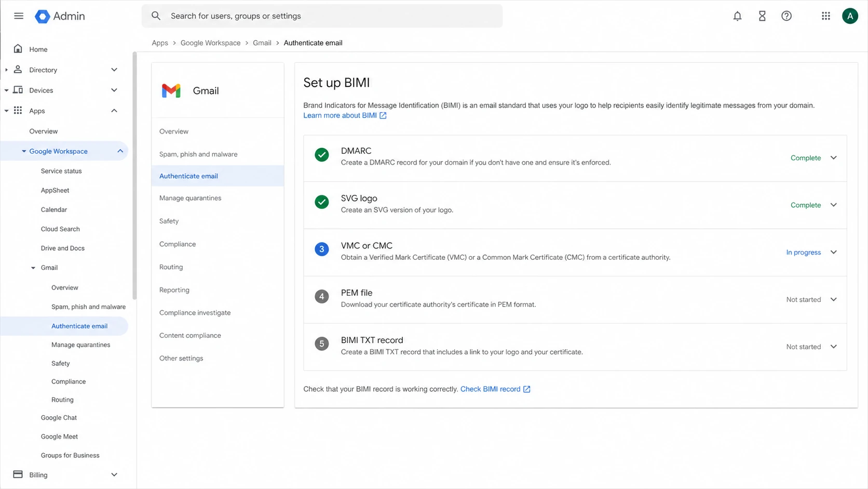
Task: Open Compliance investigate settings
Action: point(195,313)
